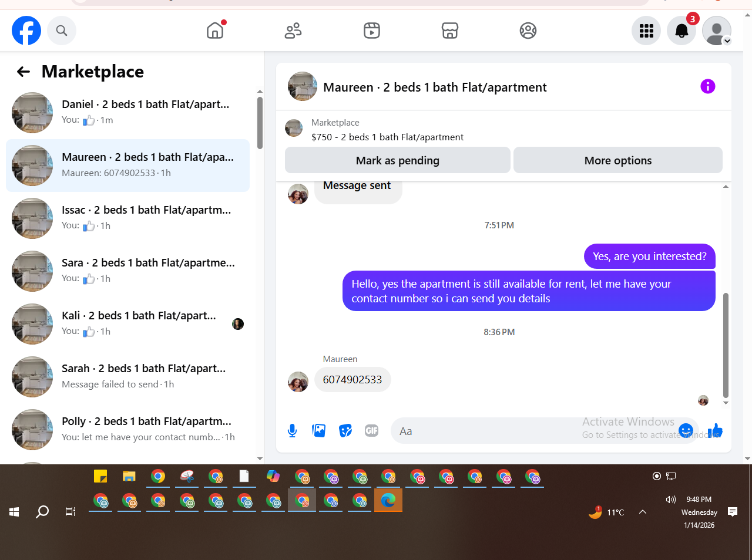Go to the Home feed icon

pos(216,31)
